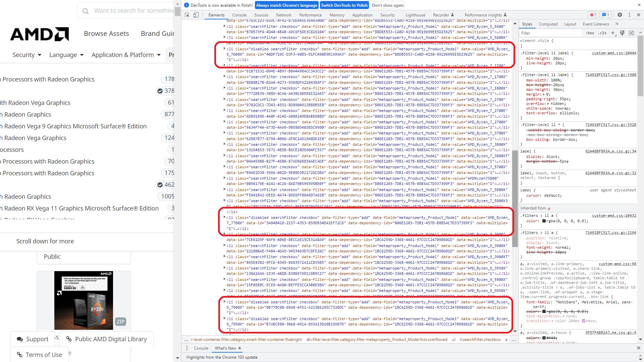This screenshot has width=644, height=362.
Task: Open the custom-amd.css:10432 source link
Action: point(614,216)
